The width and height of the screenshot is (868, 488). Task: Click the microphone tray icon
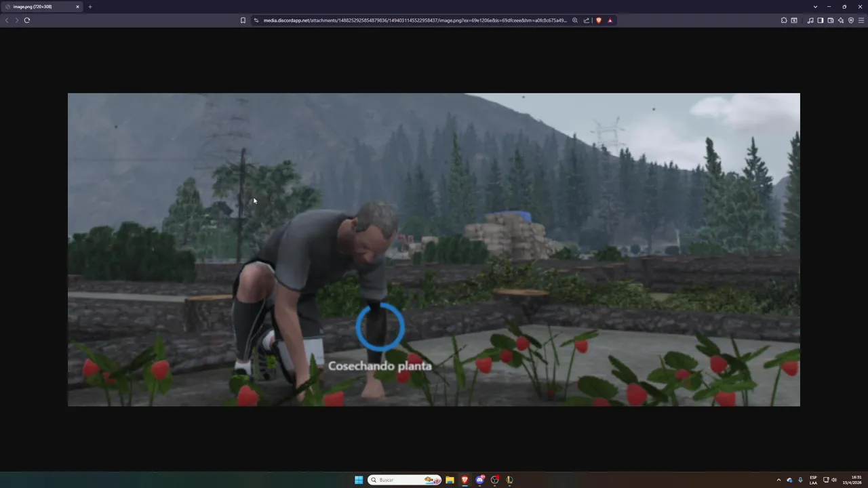coord(800,480)
